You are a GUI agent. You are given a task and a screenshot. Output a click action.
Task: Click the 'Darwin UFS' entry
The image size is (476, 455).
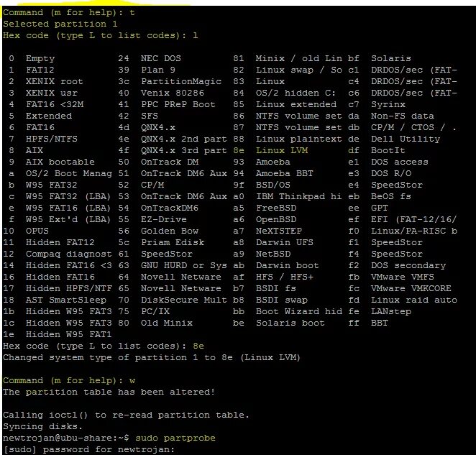click(x=285, y=242)
